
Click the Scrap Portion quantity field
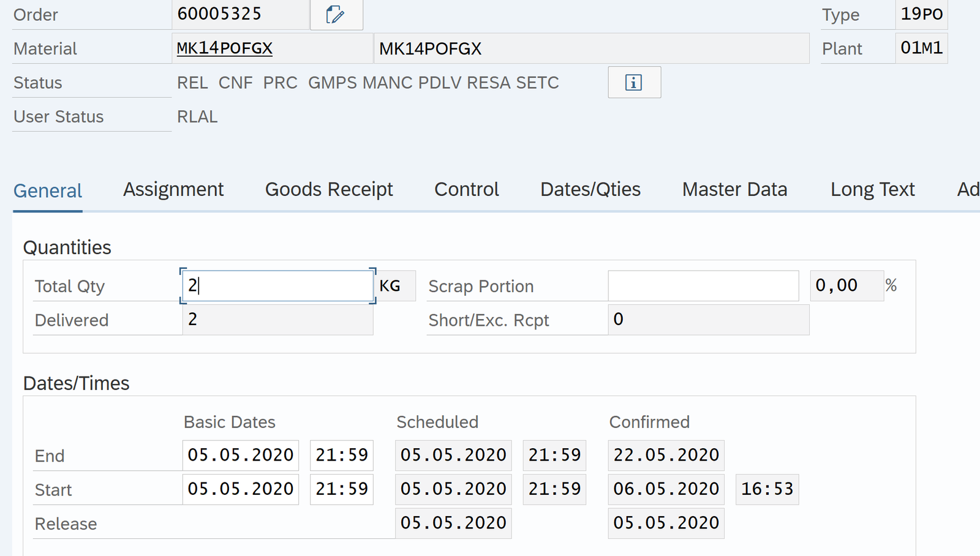pos(703,286)
